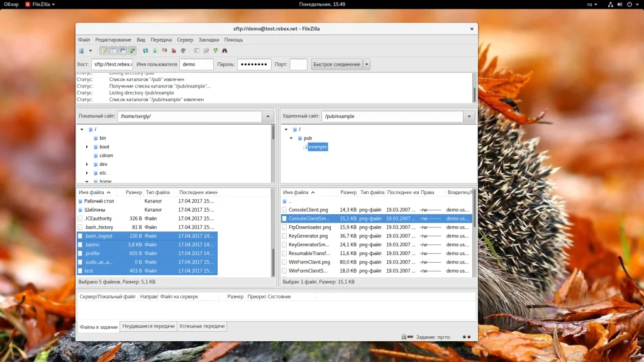Click the binoculars file search icon
644x362 pixels.
click(x=225, y=50)
